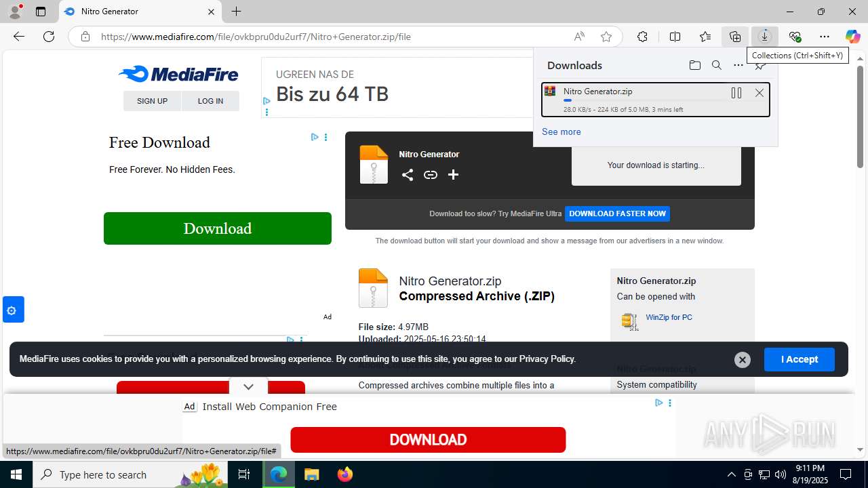Pin the Downloads panel
The image size is (868, 488).
[x=759, y=66]
